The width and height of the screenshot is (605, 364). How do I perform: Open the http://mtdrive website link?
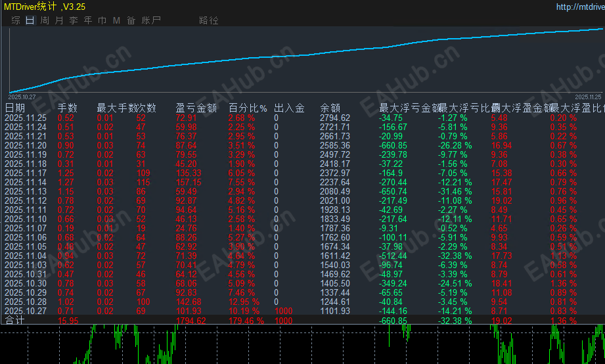coord(580,7)
